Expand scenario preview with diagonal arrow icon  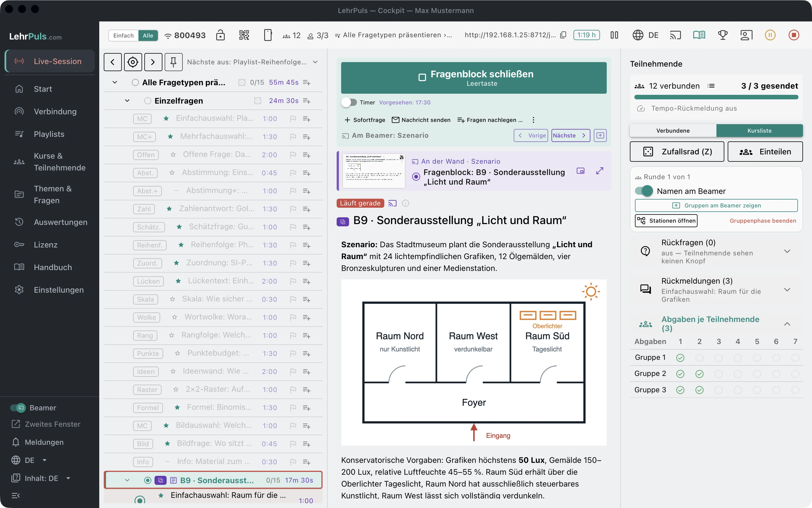(600, 171)
